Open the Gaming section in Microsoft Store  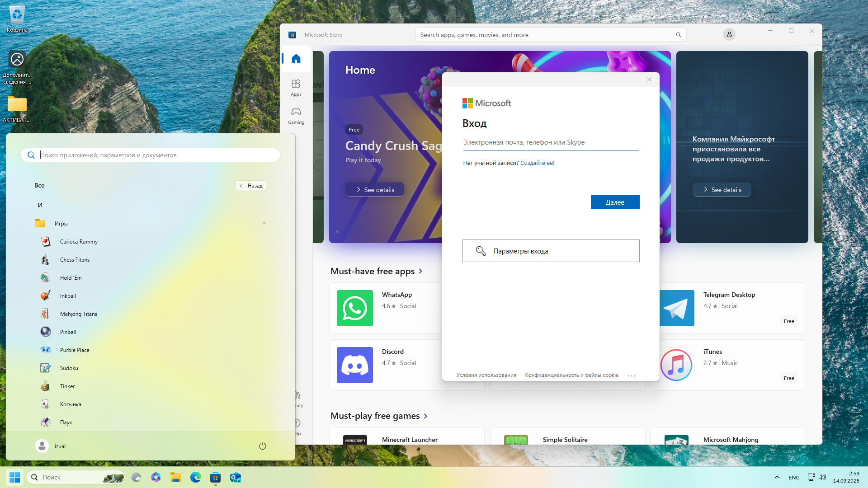296,116
